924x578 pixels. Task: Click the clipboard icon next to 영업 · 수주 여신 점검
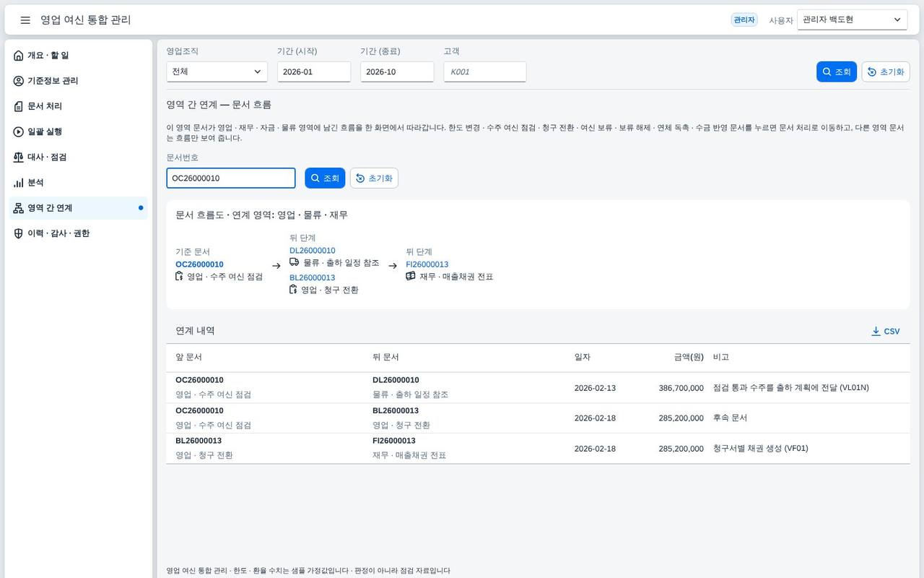[x=180, y=276]
